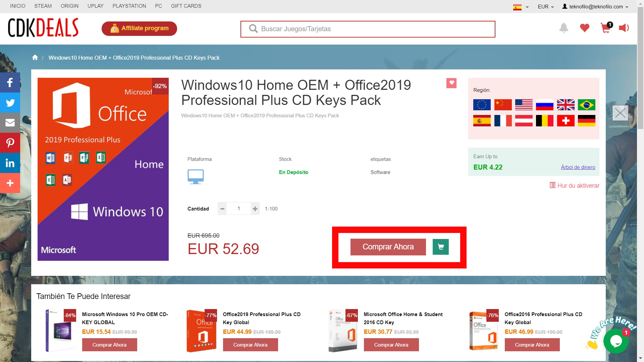Toggle the pink favorite heart on product
Viewport: 644px width, 362px height.
pos(451,83)
